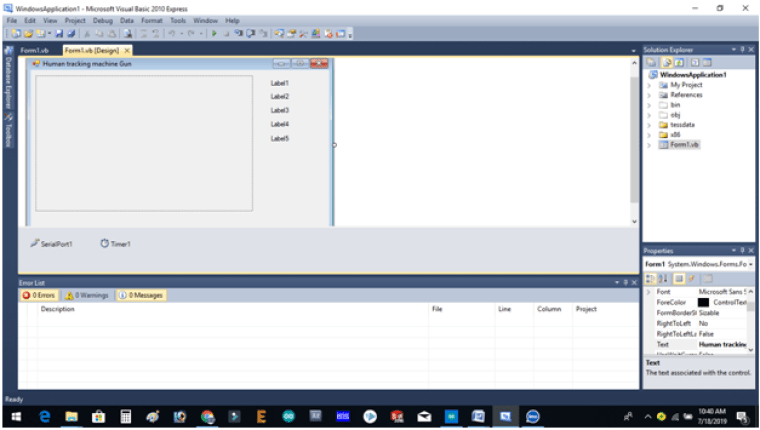Open the Form1 object dropdown in Properties
This screenshot has height=430, width=760.
click(751, 264)
